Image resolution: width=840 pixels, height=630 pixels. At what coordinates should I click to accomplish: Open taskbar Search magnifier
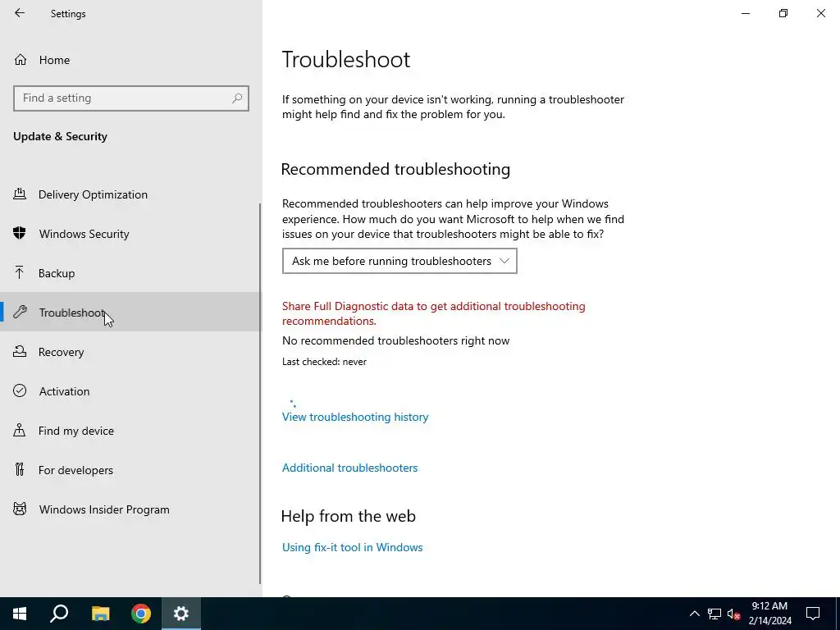[x=59, y=614]
